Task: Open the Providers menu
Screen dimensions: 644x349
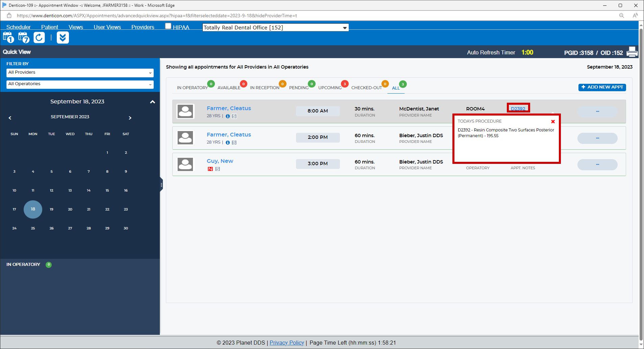Action: (143, 27)
